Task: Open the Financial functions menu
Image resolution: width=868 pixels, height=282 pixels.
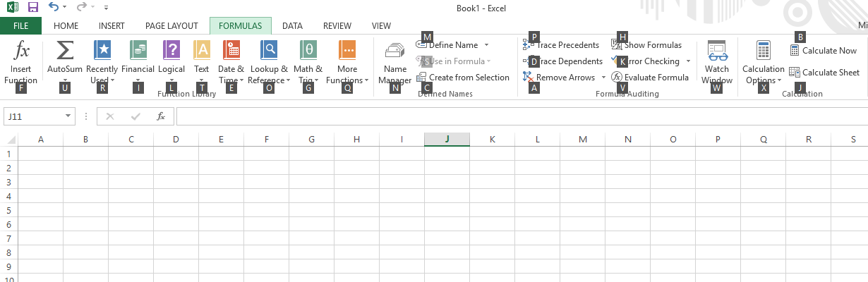Action: pos(138,63)
